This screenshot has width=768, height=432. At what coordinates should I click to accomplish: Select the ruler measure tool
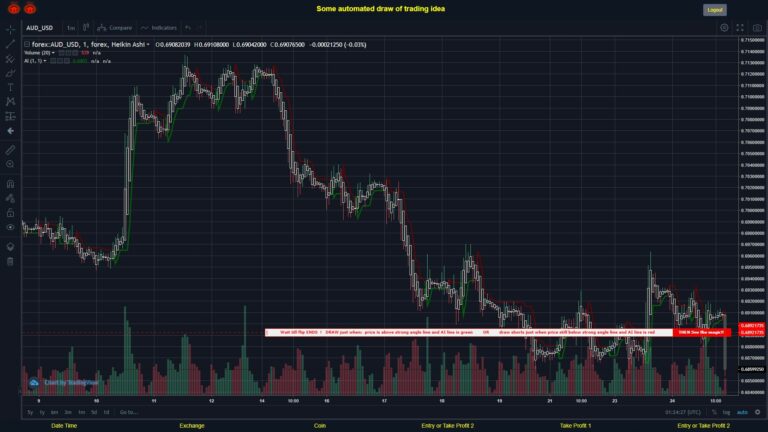10,150
